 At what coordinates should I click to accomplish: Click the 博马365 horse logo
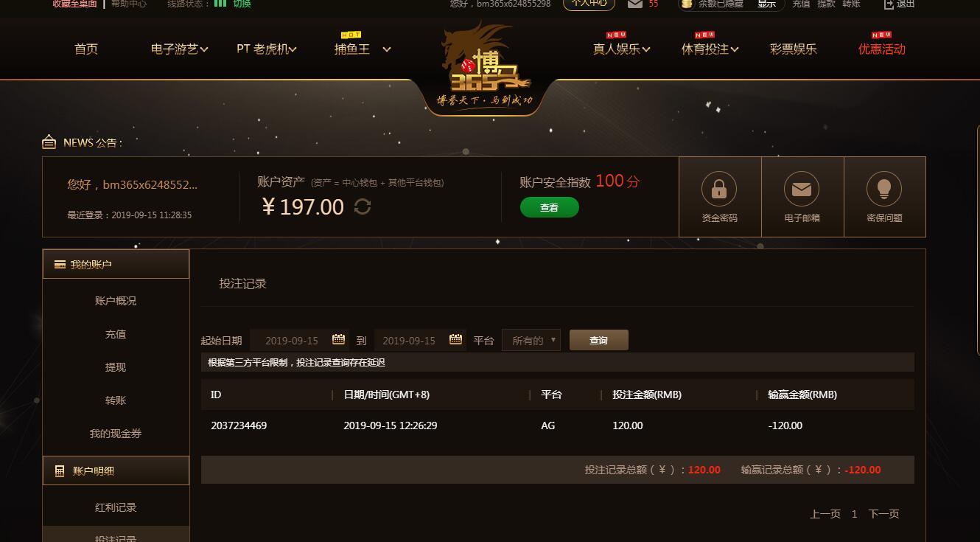(x=486, y=65)
